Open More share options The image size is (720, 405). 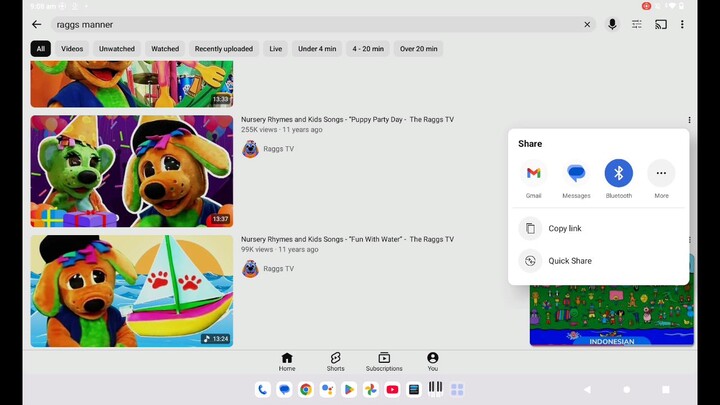coord(661,173)
